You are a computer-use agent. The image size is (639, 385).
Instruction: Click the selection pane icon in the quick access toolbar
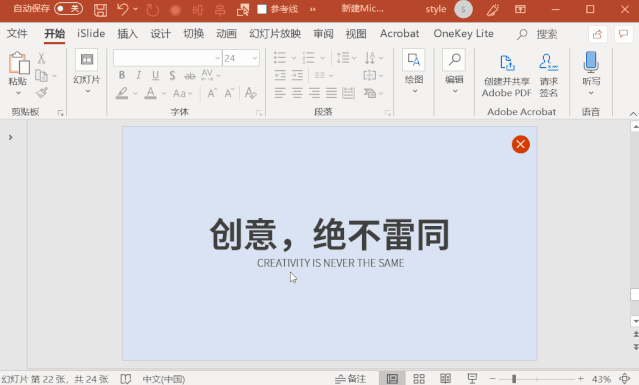pyautogui.click(x=243, y=10)
